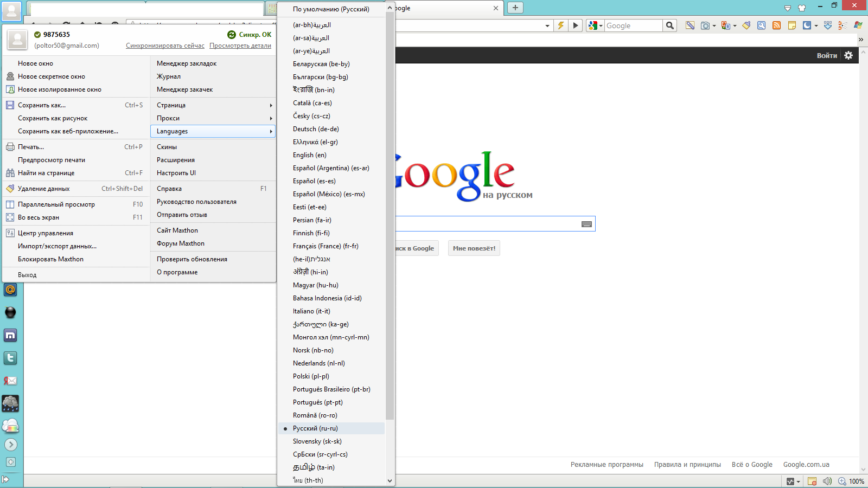Click the Google settings gear icon
The image size is (868, 488).
coord(848,55)
